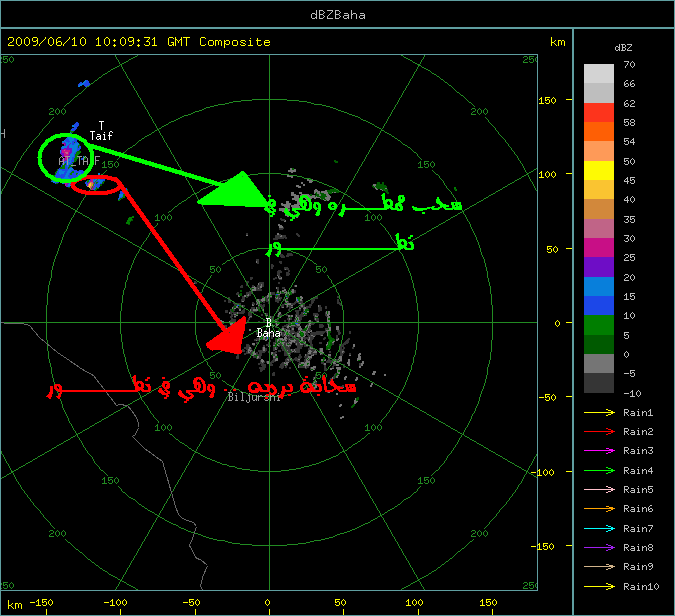
Task: Click the -150 tick on the right axis
Action: (x=542, y=546)
